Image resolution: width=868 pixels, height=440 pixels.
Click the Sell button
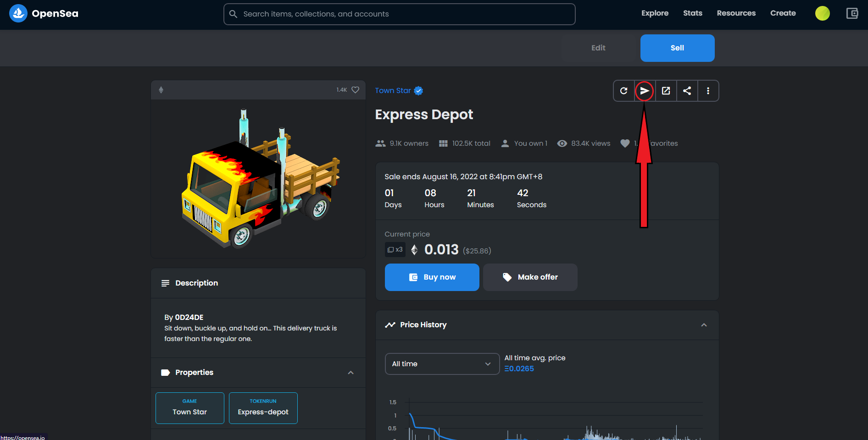pyautogui.click(x=677, y=48)
